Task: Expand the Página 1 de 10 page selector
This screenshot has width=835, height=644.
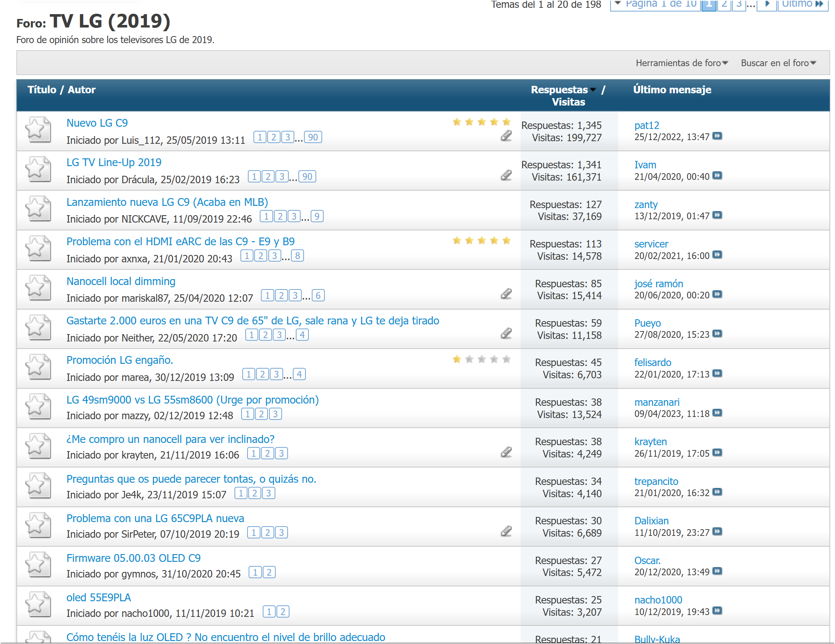Action: tap(656, 4)
